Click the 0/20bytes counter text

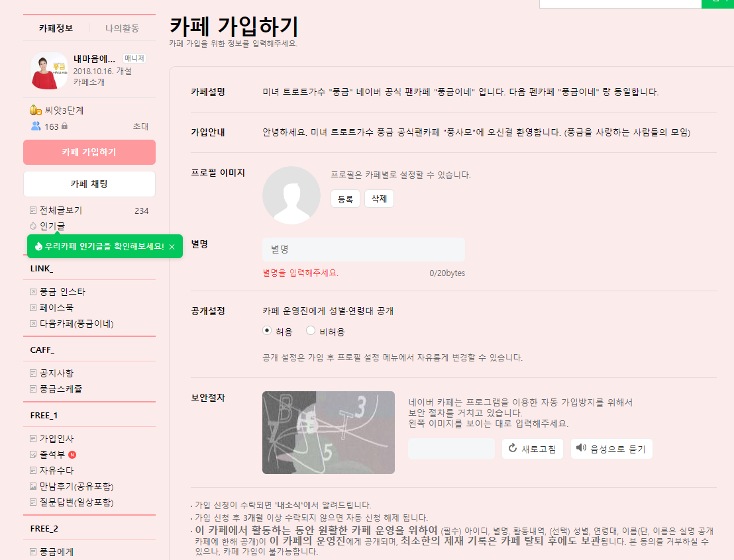pyautogui.click(x=447, y=273)
